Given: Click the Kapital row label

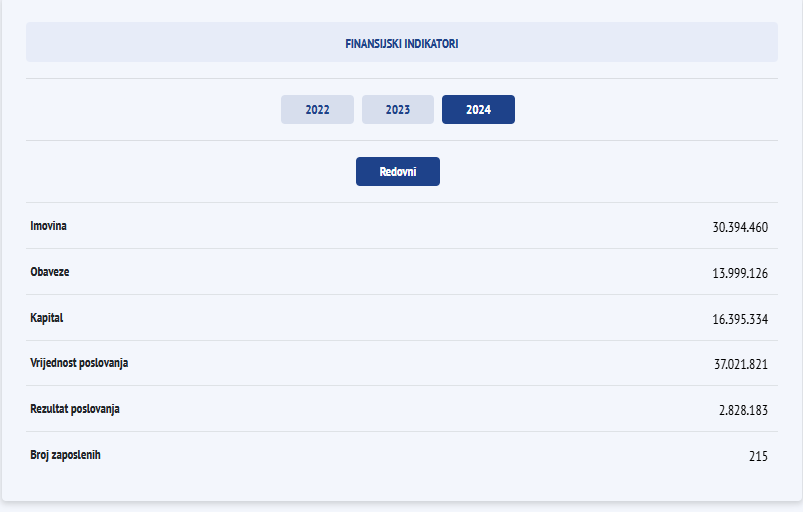Looking at the screenshot, I should click(47, 318).
